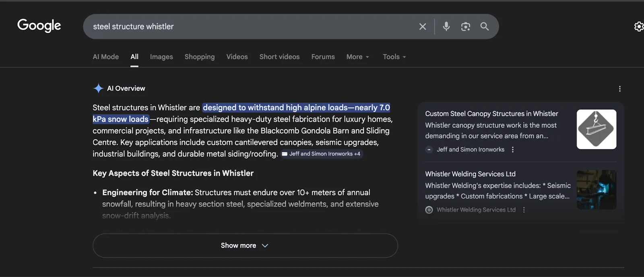Image resolution: width=644 pixels, height=277 pixels.
Task: Switch to Videos tab
Action: click(x=237, y=57)
